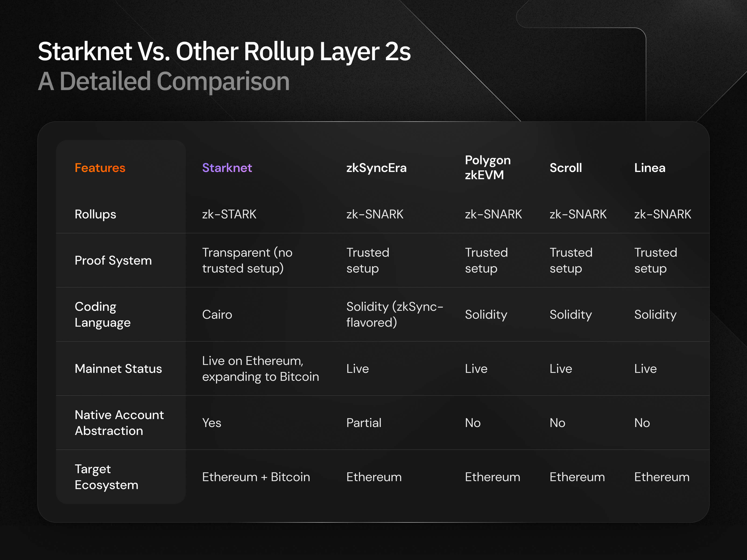The image size is (747, 560).
Task: Select the Cairo cell
Action: (217, 315)
